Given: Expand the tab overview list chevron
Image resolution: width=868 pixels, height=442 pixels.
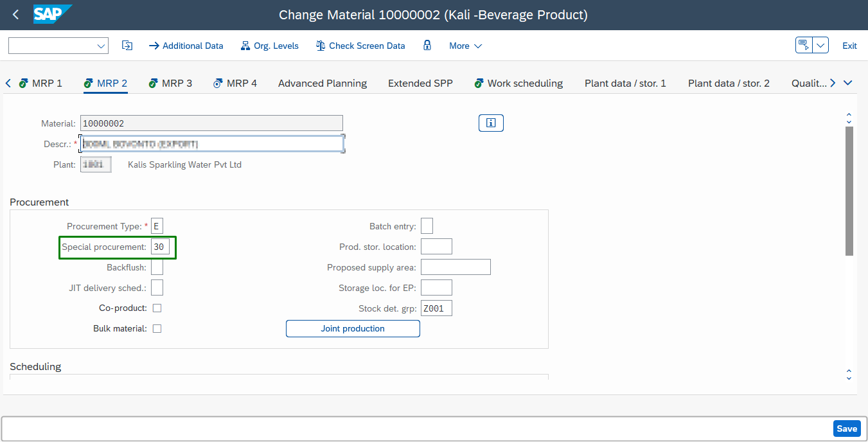Looking at the screenshot, I should pos(847,83).
